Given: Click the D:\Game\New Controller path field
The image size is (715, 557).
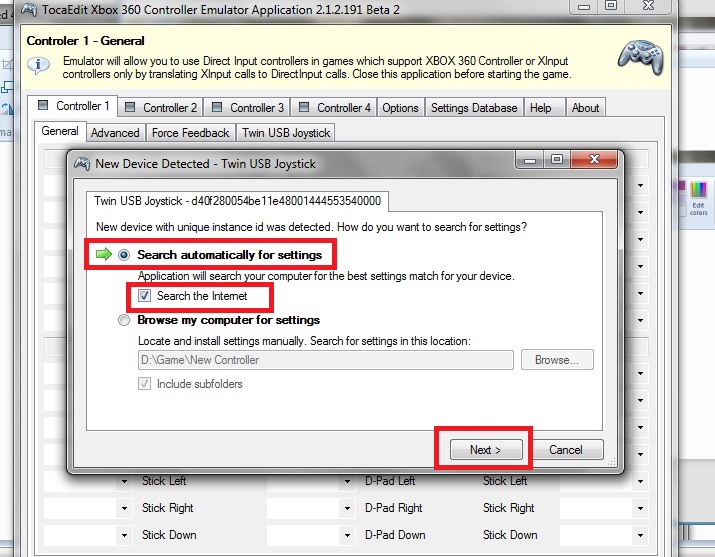Looking at the screenshot, I should tap(326, 360).
